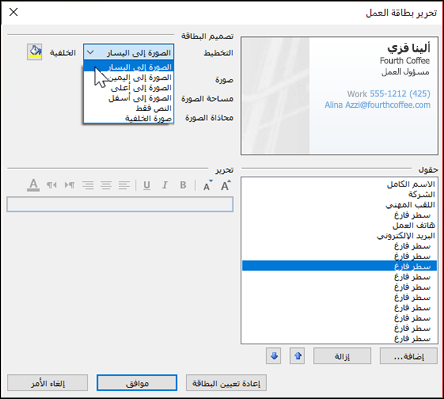Open the background color paint bucket
This screenshot has width=444, height=399.
click(x=34, y=52)
